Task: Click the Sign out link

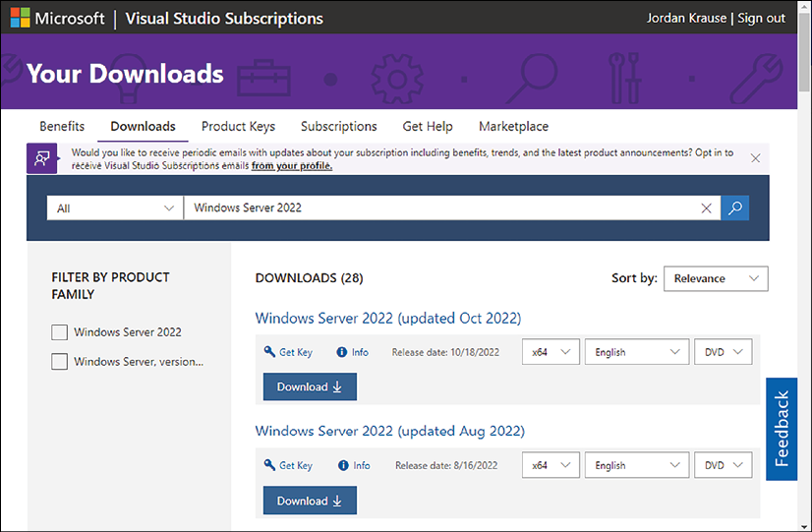Action: coord(761,18)
